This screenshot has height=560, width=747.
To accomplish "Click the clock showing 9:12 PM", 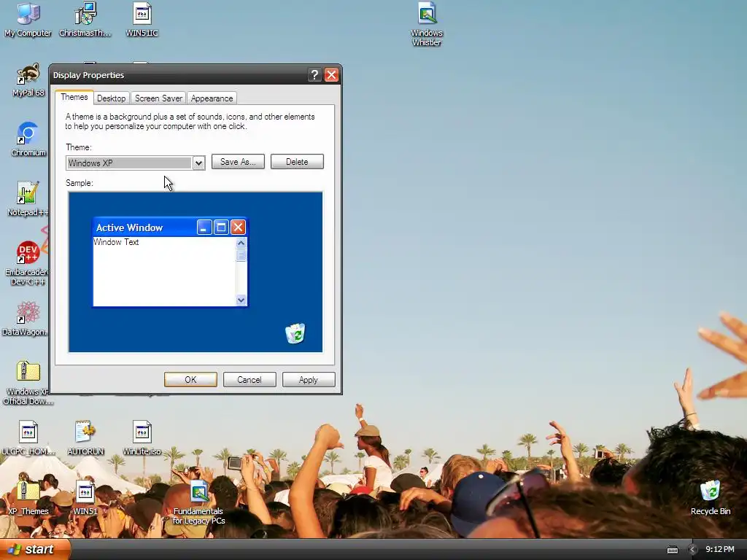I will [x=720, y=550].
